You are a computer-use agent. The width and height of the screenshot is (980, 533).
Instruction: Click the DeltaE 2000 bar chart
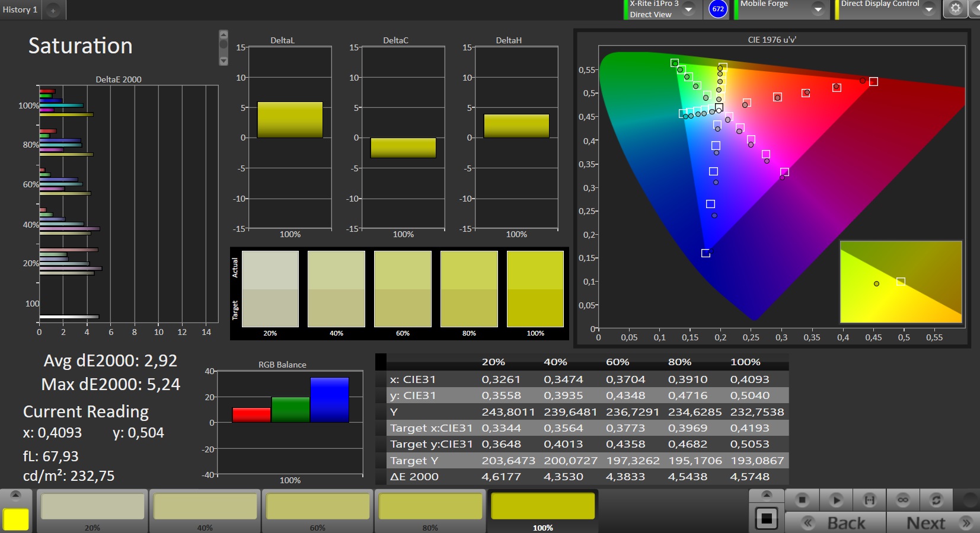pos(129,204)
